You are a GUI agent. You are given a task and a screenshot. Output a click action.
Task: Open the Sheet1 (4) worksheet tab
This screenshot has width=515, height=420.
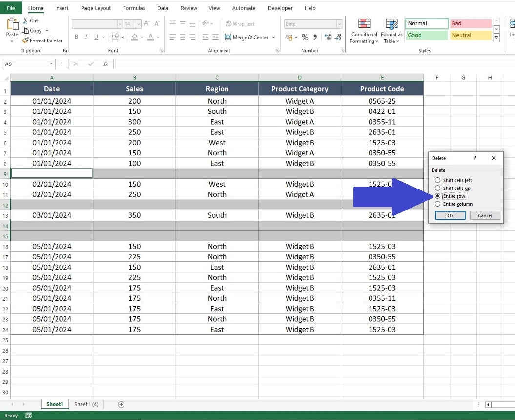coord(86,404)
